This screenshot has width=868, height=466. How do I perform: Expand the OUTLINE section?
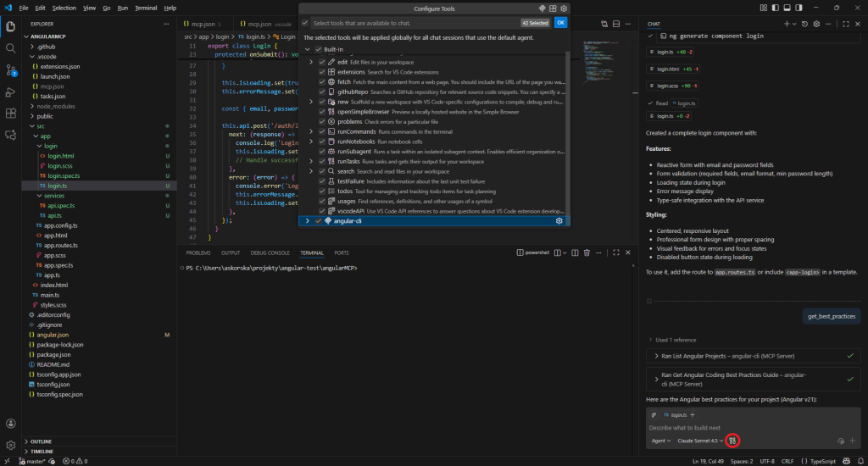point(41,441)
